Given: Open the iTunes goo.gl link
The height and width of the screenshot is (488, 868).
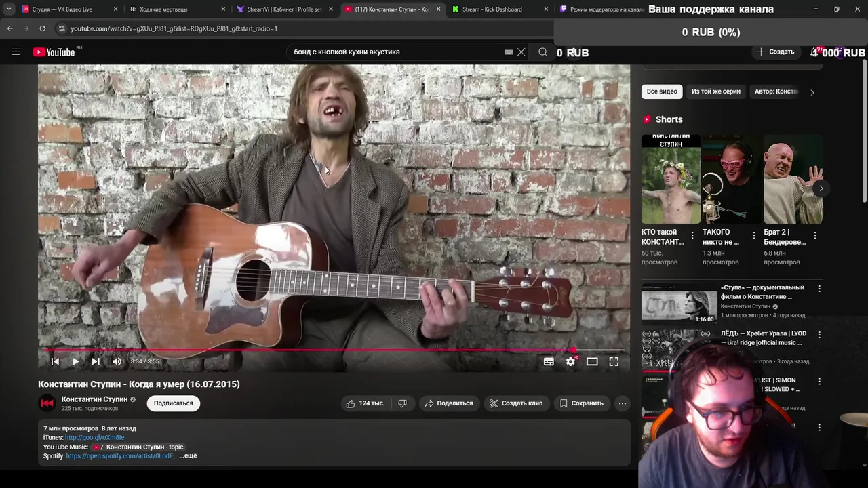Looking at the screenshot, I should 94,438.
